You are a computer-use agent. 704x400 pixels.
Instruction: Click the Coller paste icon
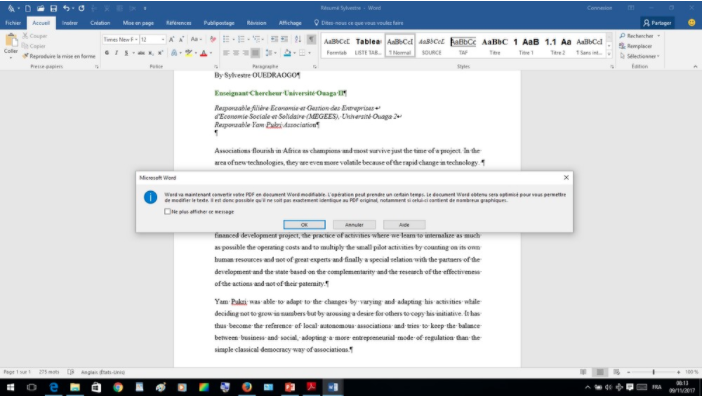coord(11,45)
